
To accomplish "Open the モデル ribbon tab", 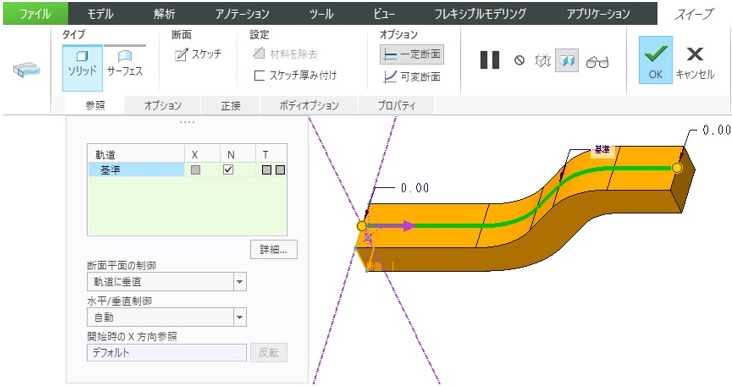I will [100, 14].
